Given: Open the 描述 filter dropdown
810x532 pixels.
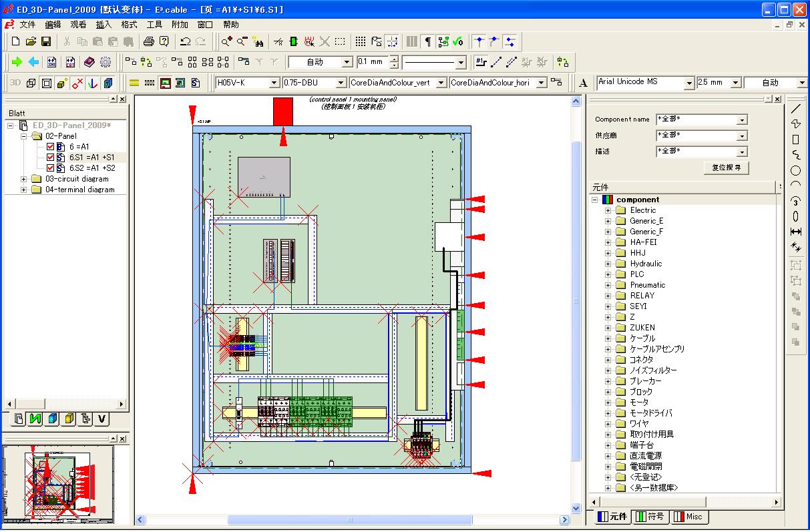Looking at the screenshot, I should 742,152.
